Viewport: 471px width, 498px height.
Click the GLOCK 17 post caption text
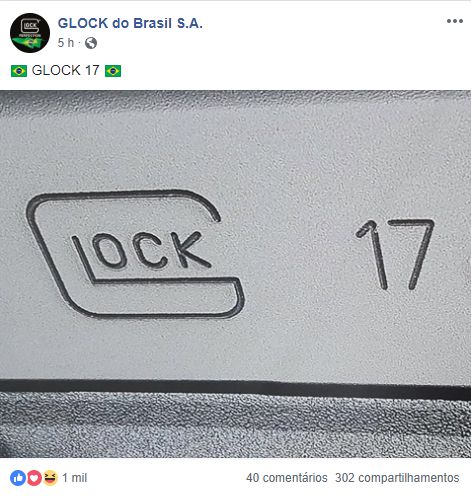click(65, 71)
